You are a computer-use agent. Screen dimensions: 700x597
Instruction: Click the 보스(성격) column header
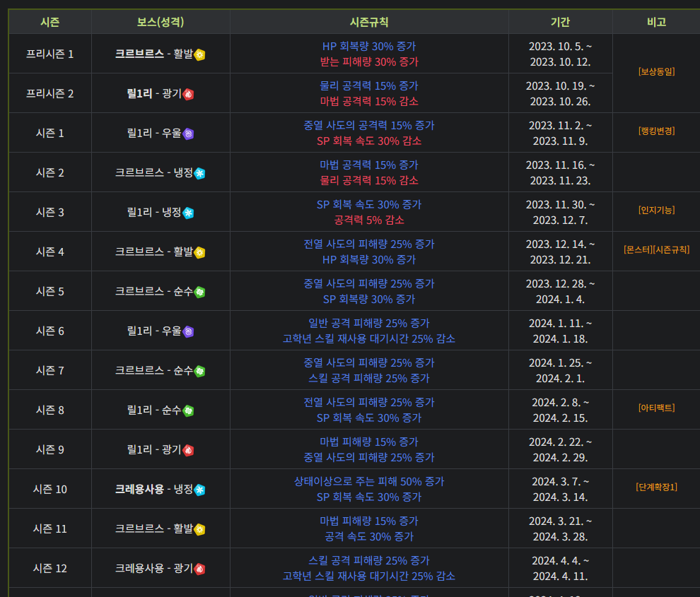click(161, 22)
